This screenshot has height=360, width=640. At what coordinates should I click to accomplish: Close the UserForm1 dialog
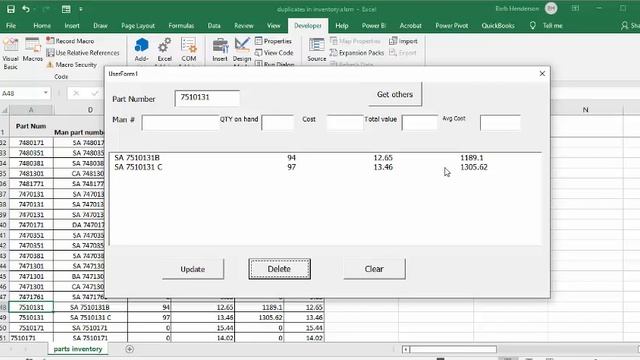[x=542, y=73]
